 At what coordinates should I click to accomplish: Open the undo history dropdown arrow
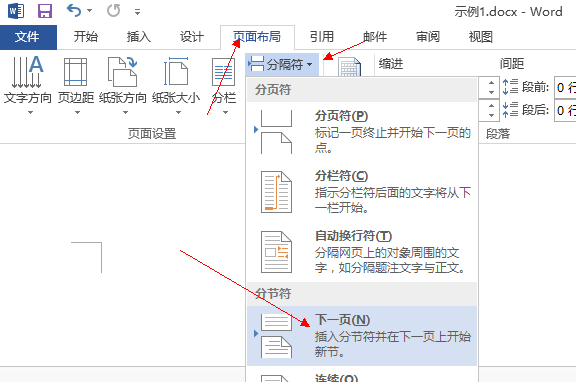pos(90,11)
